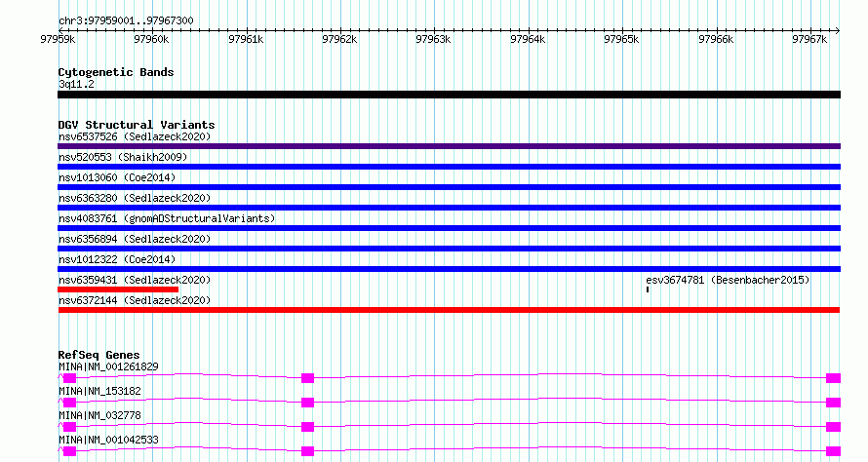Image resolution: width=868 pixels, height=462 pixels.
Task: Open transcript MINA|NM_001042533 label
Action: click(x=108, y=440)
